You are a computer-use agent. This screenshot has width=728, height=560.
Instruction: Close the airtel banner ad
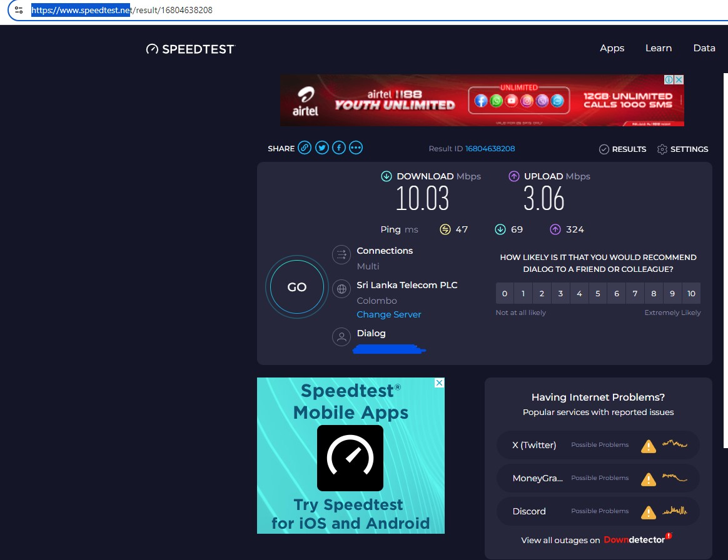(x=679, y=80)
